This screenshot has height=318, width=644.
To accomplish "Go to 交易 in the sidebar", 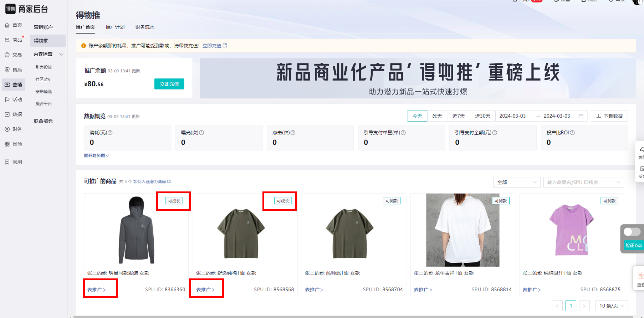I will coord(14,55).
